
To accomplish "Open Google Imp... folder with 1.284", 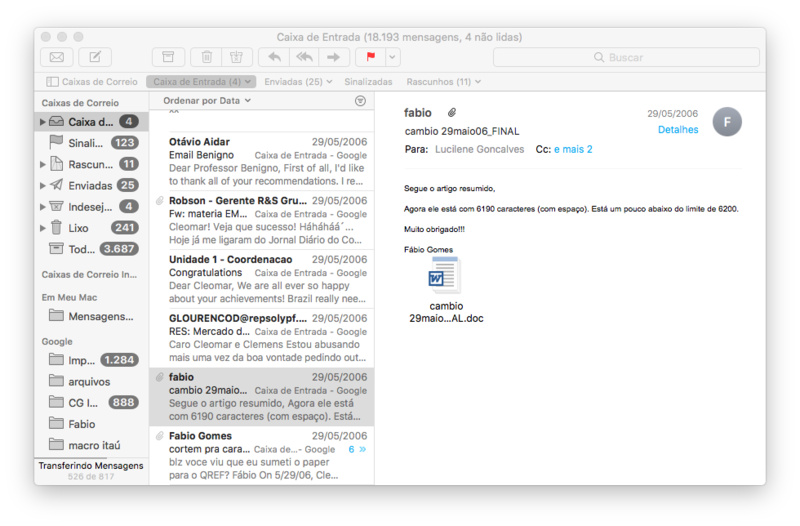I will [x=92, y=360].
